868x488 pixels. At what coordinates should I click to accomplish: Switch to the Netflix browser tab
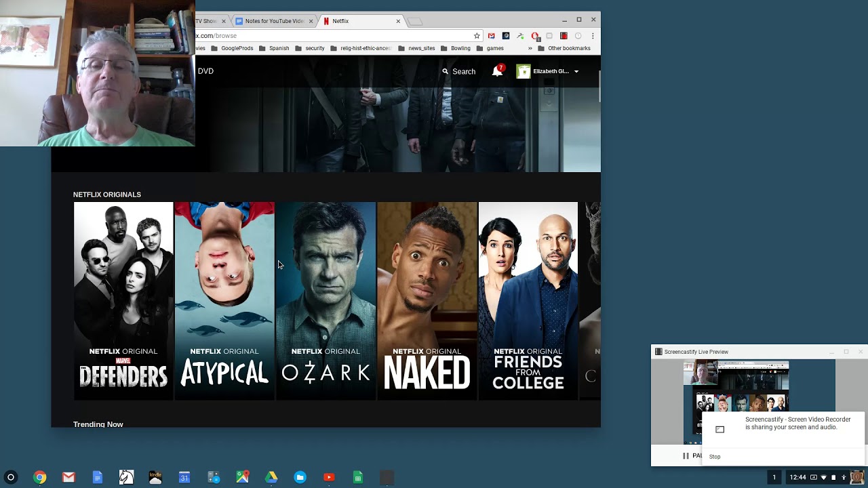pyautogui.click(x=359, y=21)
